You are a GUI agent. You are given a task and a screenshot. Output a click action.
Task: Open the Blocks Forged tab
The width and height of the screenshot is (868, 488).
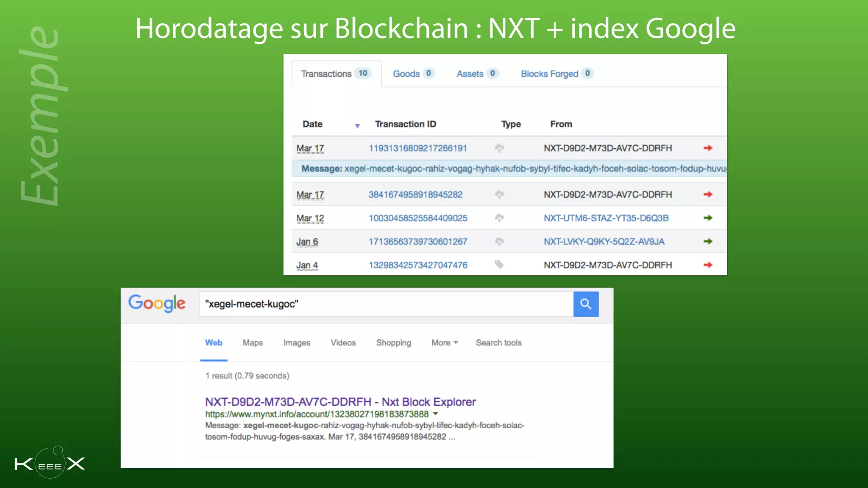556,74
